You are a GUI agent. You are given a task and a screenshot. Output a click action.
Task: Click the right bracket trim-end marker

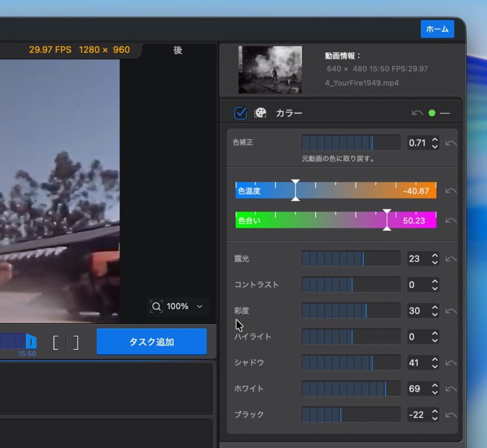click(76, 343)
